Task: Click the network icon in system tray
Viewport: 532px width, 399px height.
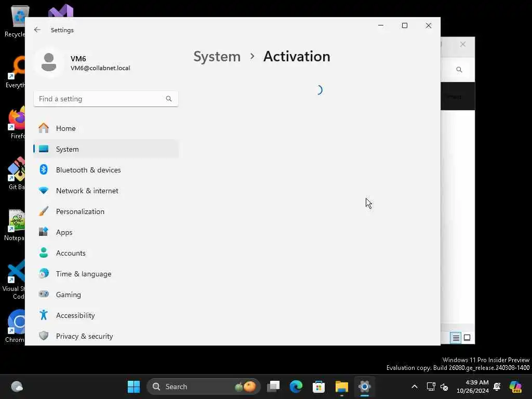Action: [431, 387]
